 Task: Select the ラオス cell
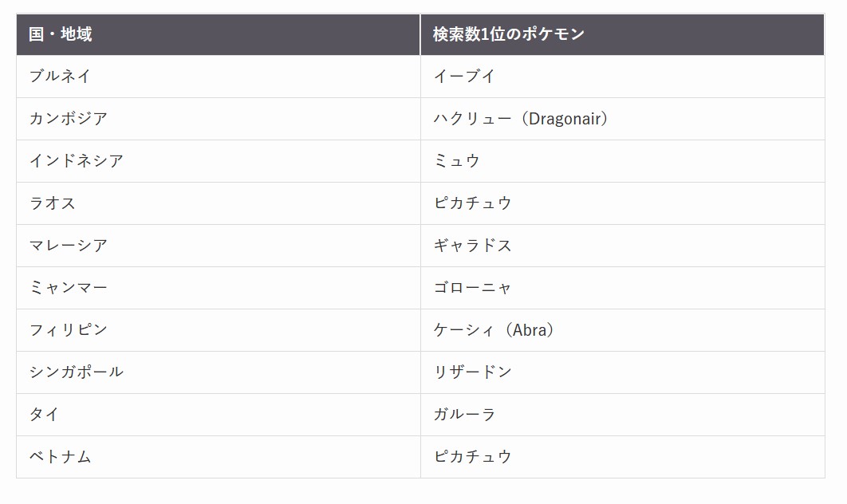tap(53, 203)
